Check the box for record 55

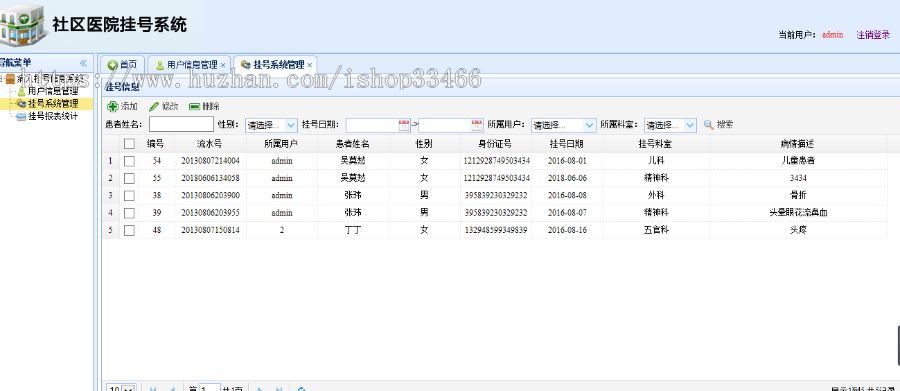pyautogui.click(x=130, y=178)
